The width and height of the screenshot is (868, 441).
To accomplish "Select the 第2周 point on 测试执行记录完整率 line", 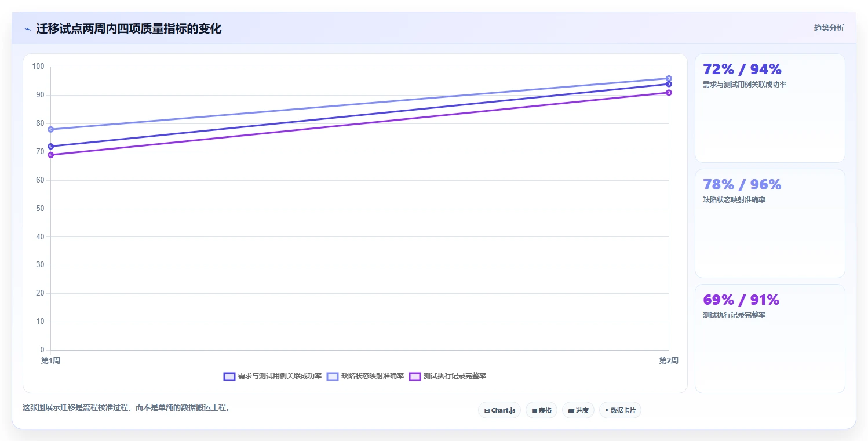I will (x=669, y=93).
